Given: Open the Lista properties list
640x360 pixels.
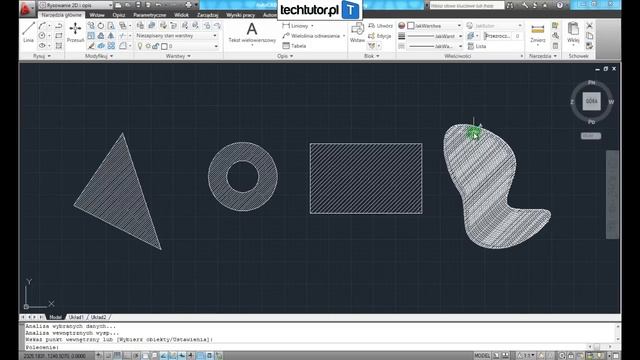Looking at the screenshot, I should 477,46.
